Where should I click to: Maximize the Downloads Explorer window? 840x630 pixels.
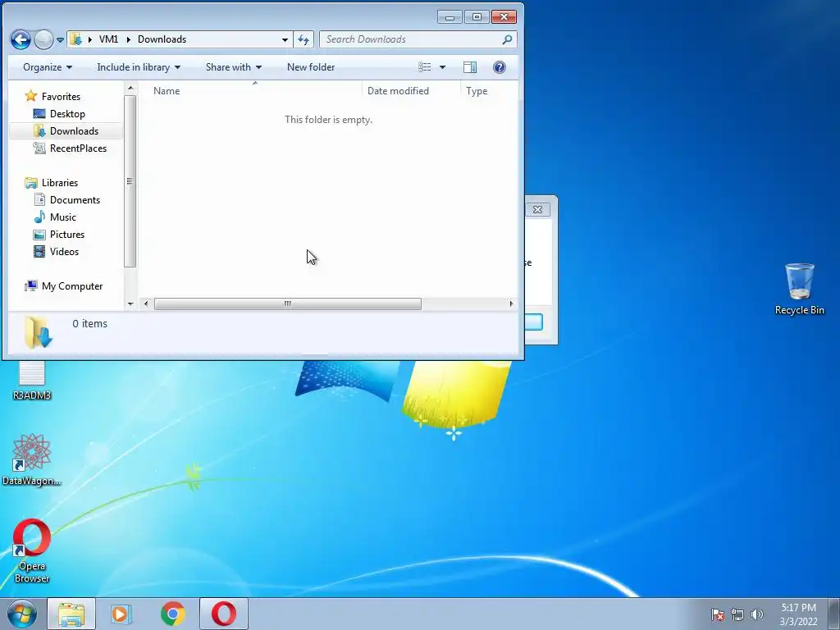pyautogui.click(x=477, y=17)
